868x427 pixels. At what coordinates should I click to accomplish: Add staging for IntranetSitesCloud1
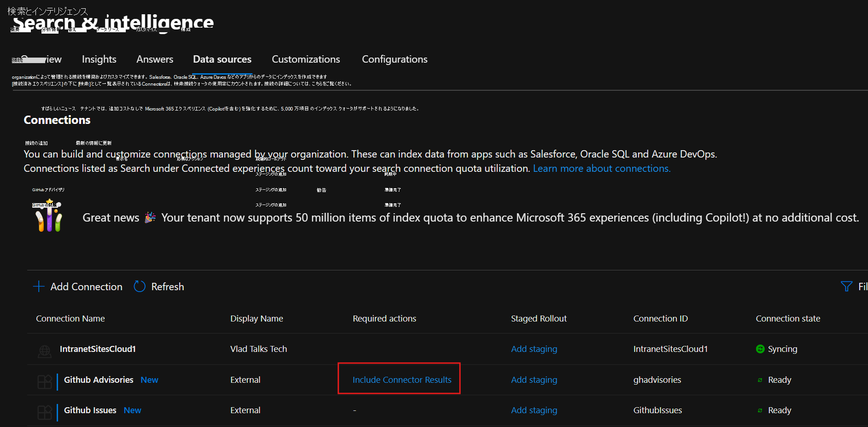click(534, 349)
